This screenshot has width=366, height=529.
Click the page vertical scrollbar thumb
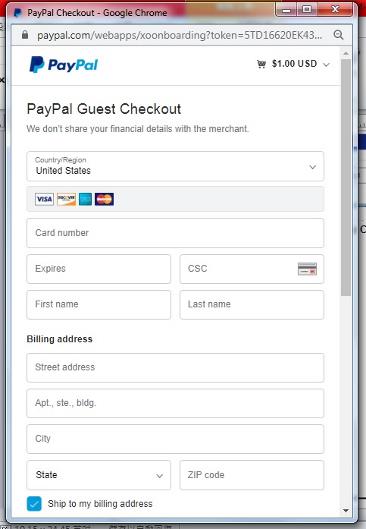346,177
